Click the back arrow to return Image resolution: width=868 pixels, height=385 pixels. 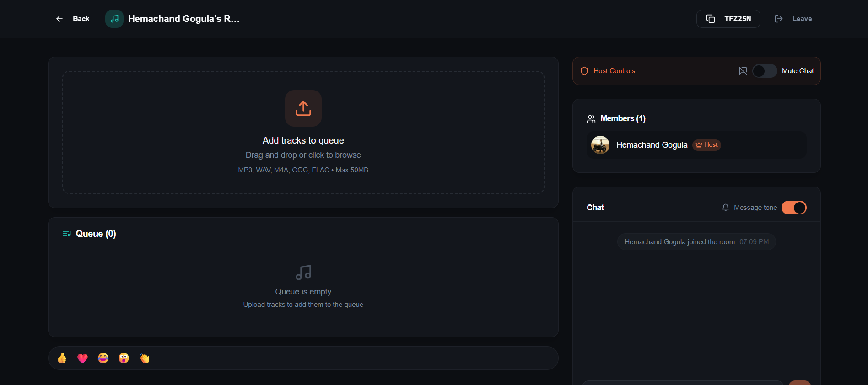(59, 19)
